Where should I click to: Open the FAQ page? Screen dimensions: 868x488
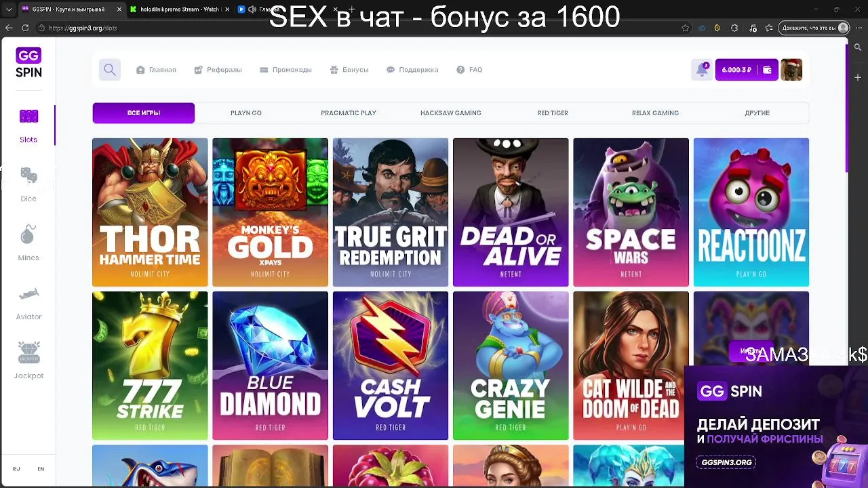click(x=469, y=70)
